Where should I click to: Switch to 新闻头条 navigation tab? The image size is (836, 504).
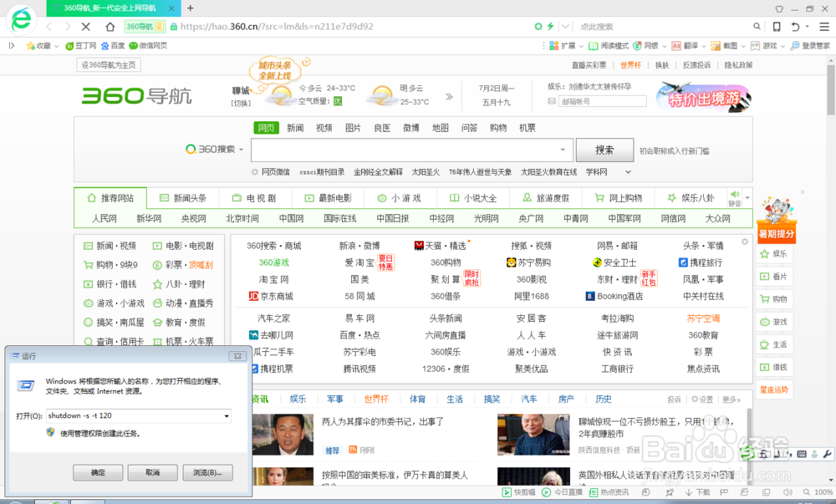pos(183,198)
